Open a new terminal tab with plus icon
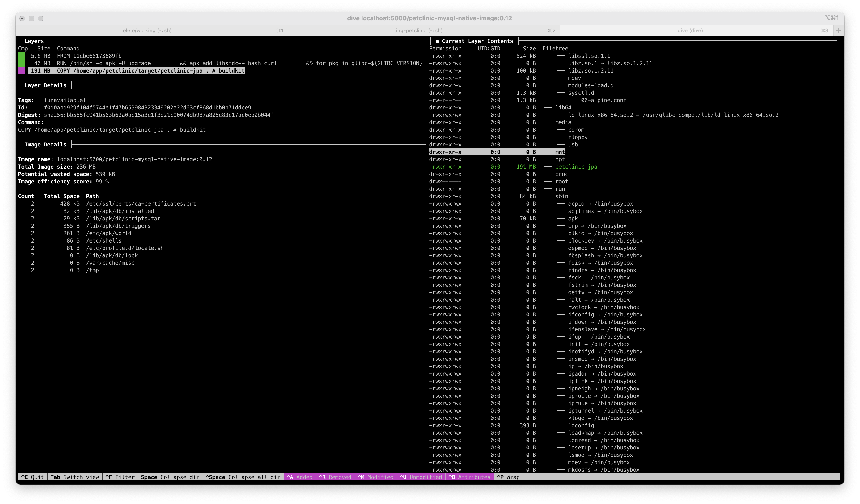This screenshot has width=860, height=504. pos(838,30)
